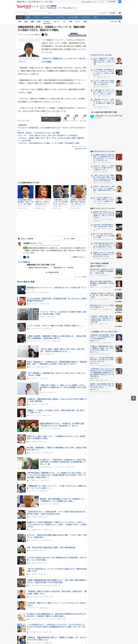Click スポニチアネックス source link below related articles
This screenshot has height=644, width=138.
[x=81, y=149]
